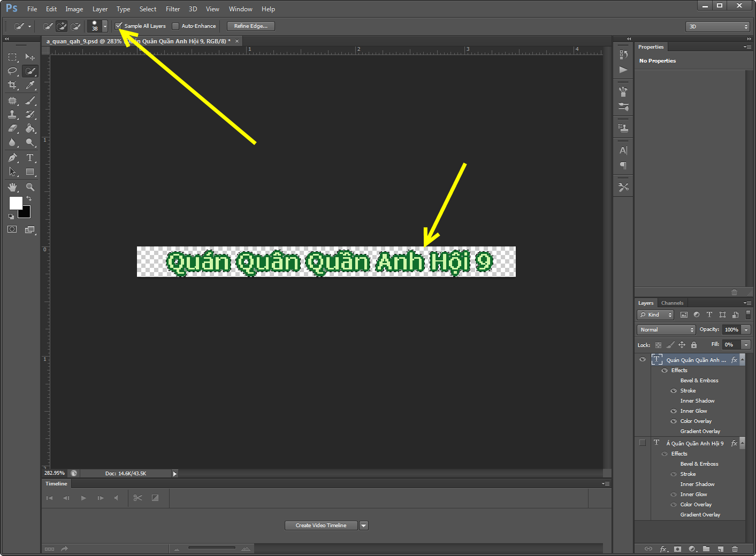Select the Crop tool
This screenshot has height=556, width=756.
12,85
